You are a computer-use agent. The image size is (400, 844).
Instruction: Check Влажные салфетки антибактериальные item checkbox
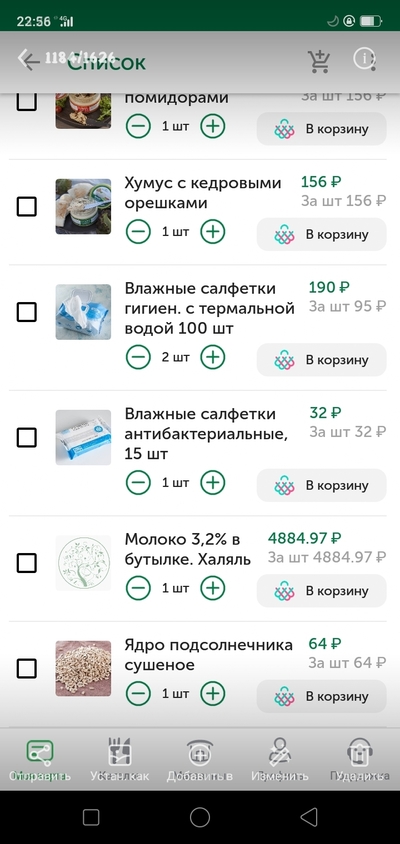pyautogui.click(x=27, y=438)
